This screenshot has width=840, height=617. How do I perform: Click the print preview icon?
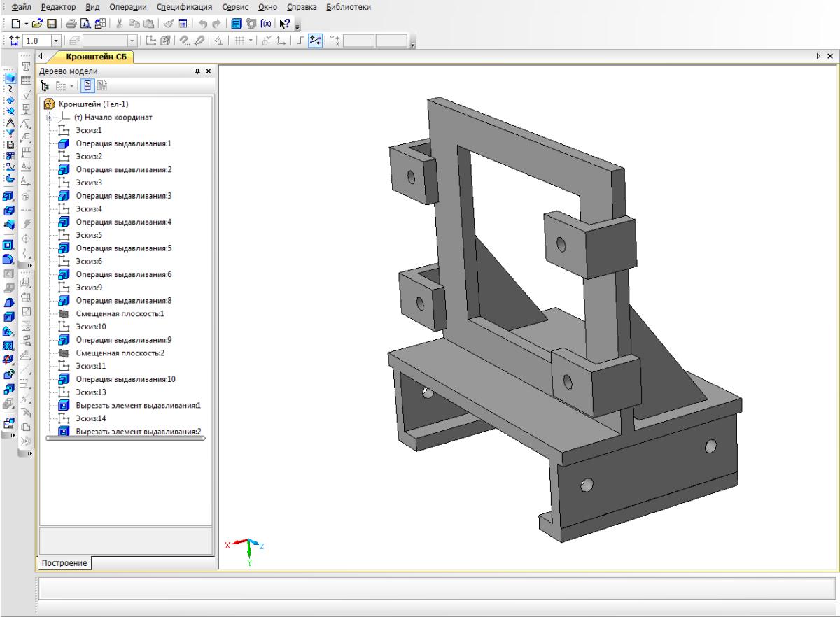(x=86, y=24)
